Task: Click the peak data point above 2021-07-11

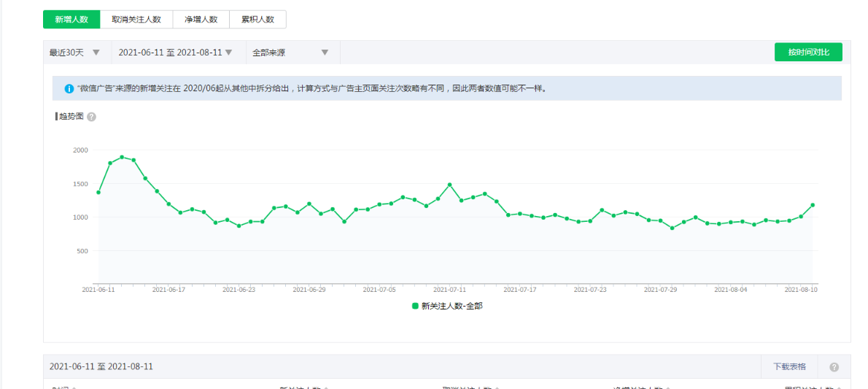Action: click(449, 185)
